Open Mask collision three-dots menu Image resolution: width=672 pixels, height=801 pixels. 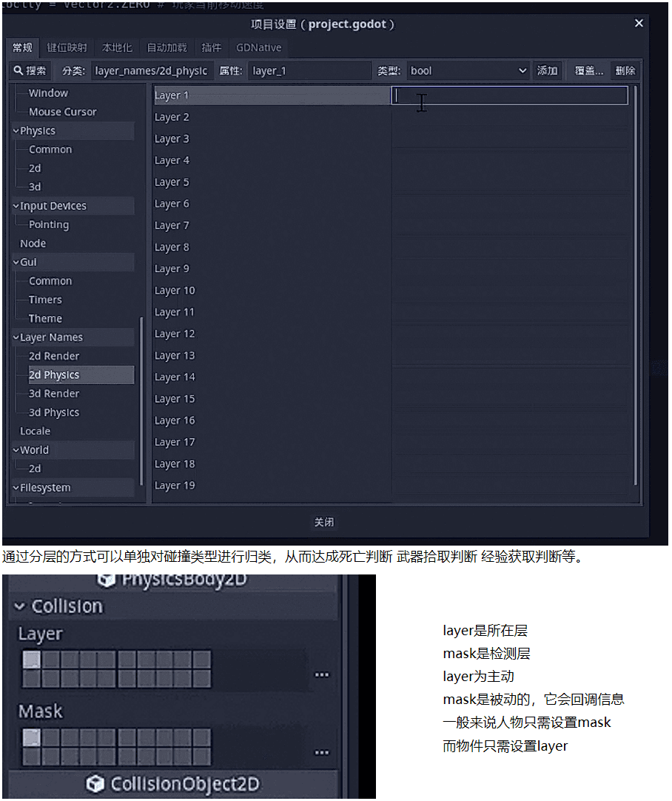click(x=322, y=752)
